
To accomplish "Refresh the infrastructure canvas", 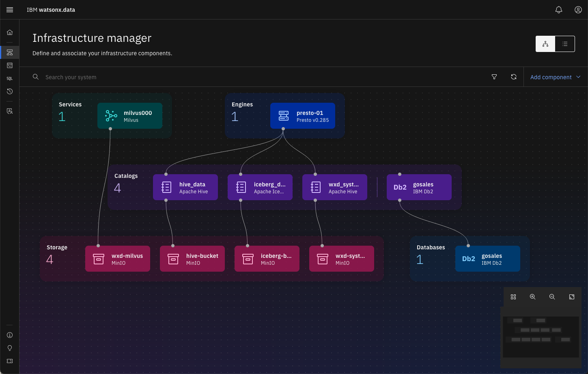I will tap(514, 77).
